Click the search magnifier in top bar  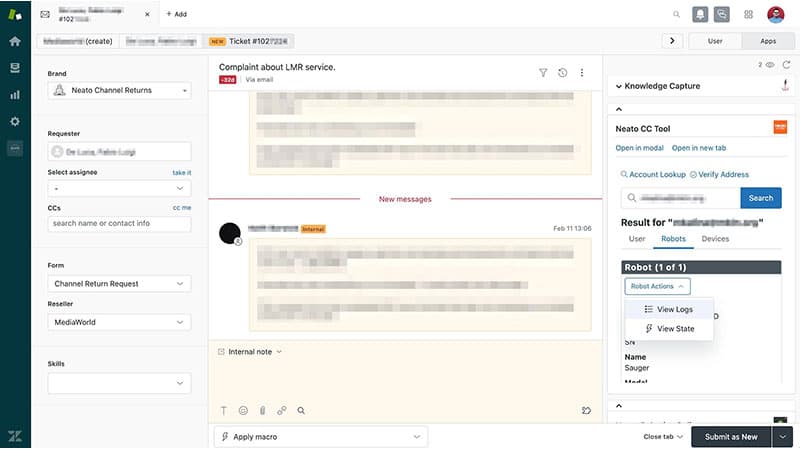click(677, 14)
